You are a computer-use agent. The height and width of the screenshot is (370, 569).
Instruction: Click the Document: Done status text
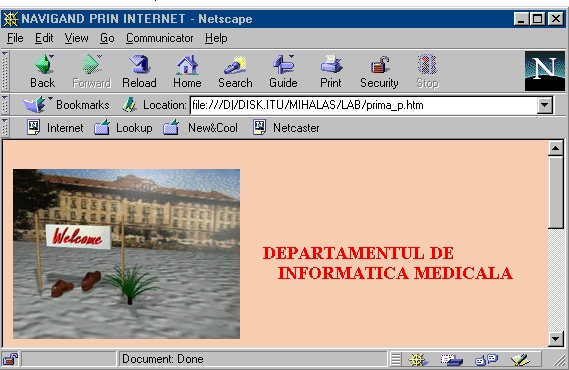tap(163, 359)
